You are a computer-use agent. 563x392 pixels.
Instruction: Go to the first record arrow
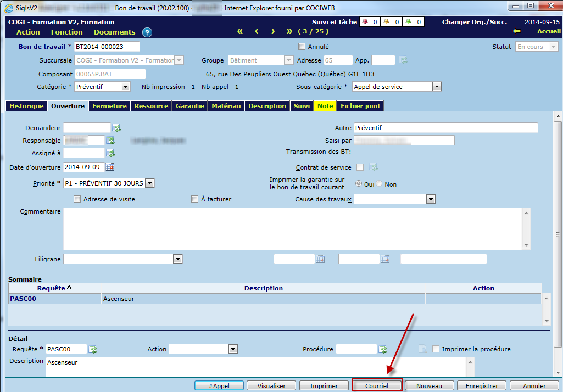[x=240, y=32]
